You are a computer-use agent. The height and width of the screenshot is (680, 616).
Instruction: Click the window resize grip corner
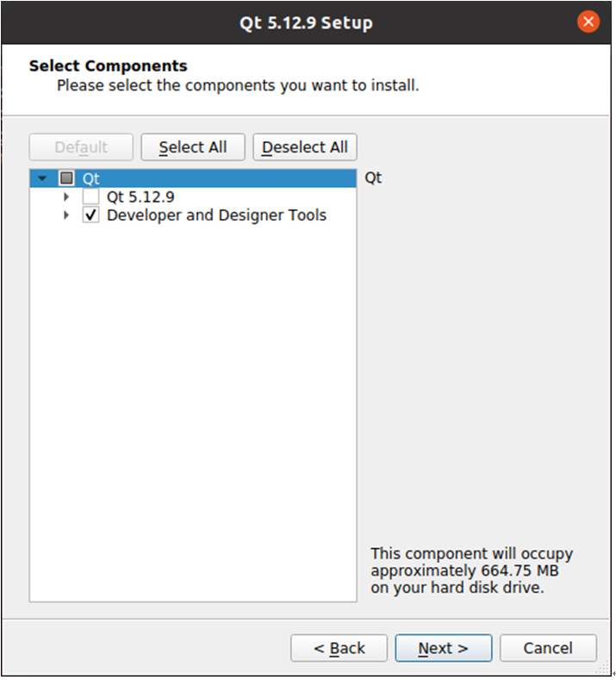[x=604, y=669]
